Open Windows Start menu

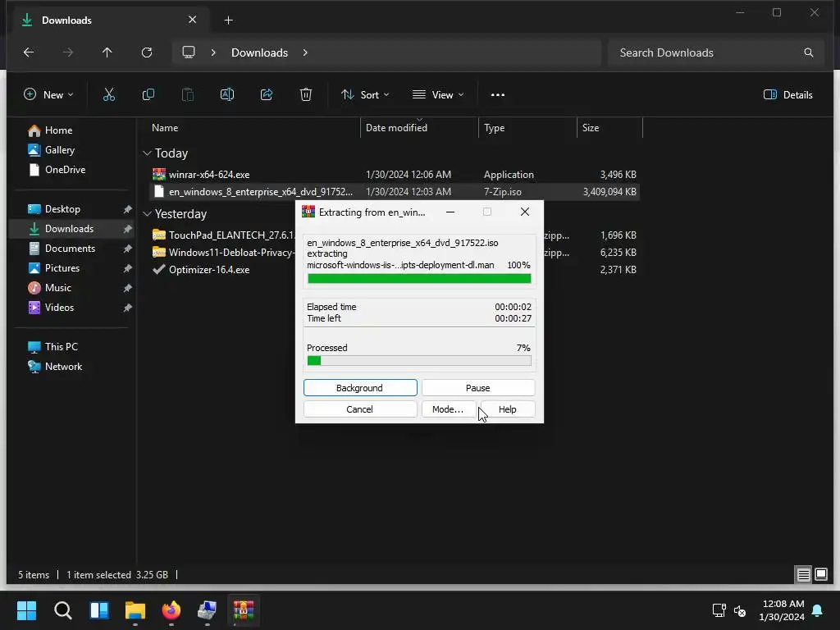[26, 610]
